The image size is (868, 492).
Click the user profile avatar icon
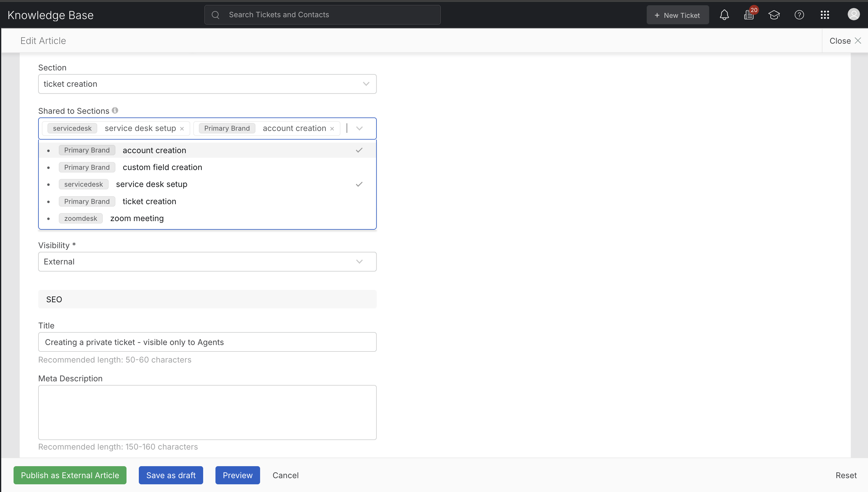(853, 14)
